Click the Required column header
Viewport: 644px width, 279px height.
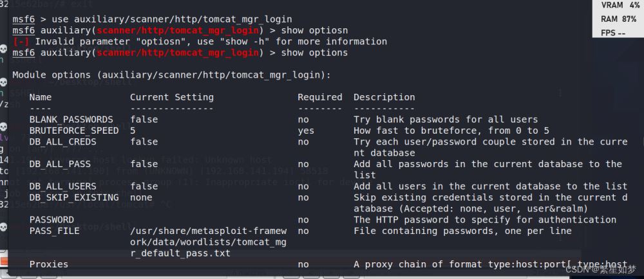(320, 97)
